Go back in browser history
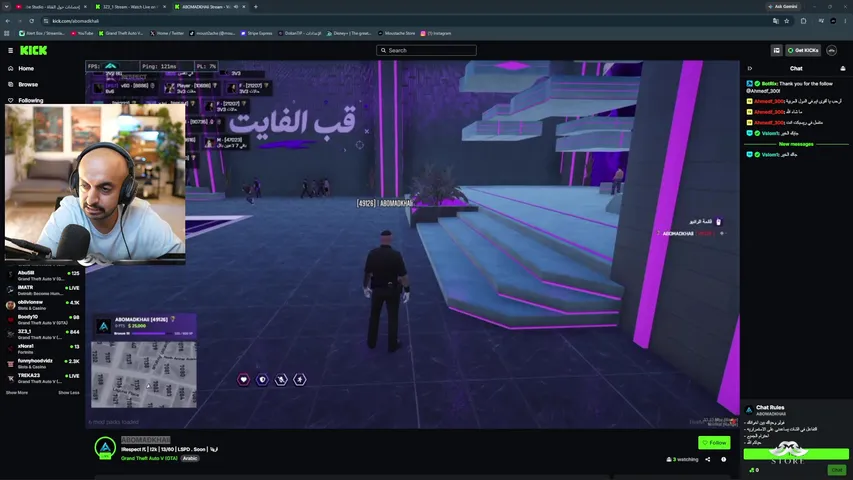The image size is (853, 480). point(8,21)
